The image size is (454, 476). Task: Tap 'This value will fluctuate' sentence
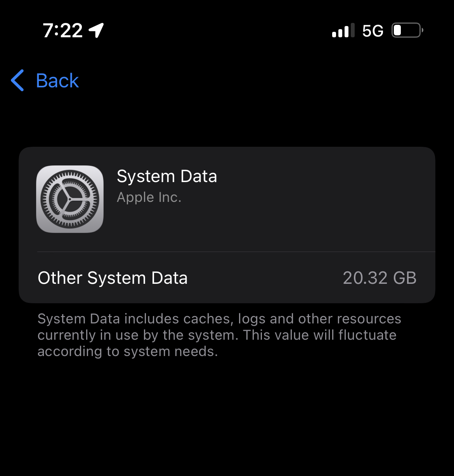coord(320,335)
